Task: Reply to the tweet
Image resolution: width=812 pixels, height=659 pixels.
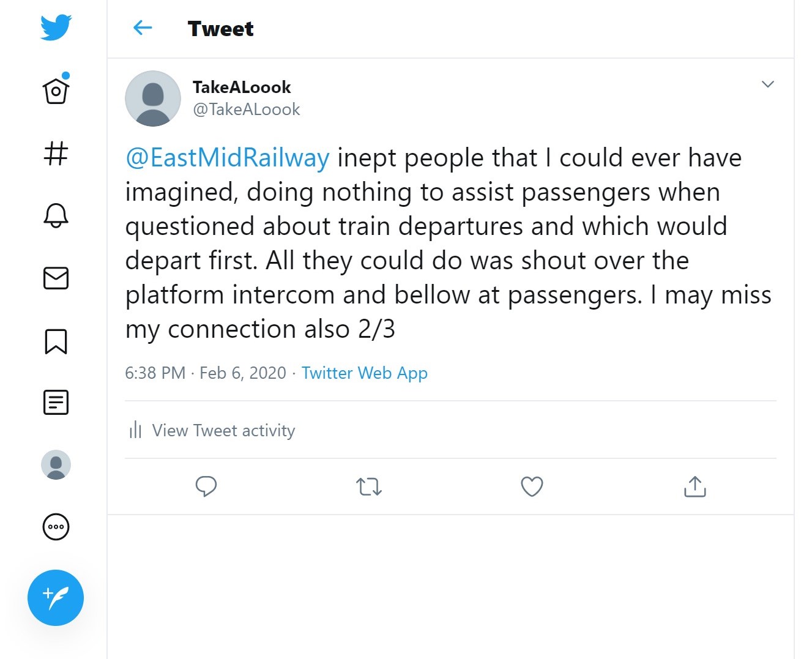Action: coord(206,486)
